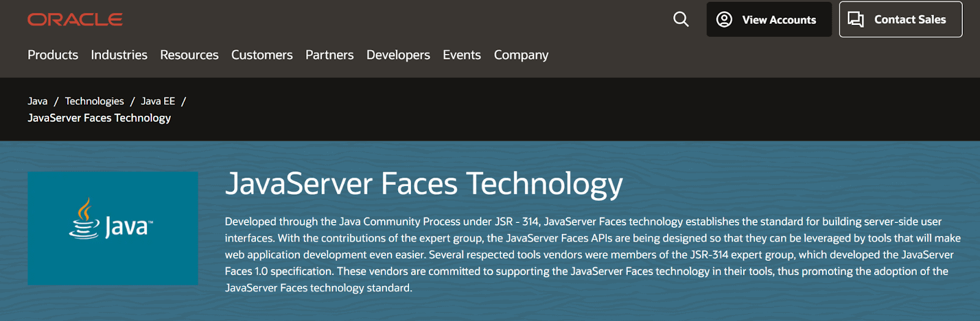Click the Oracle logo

(x=75, y=20)
